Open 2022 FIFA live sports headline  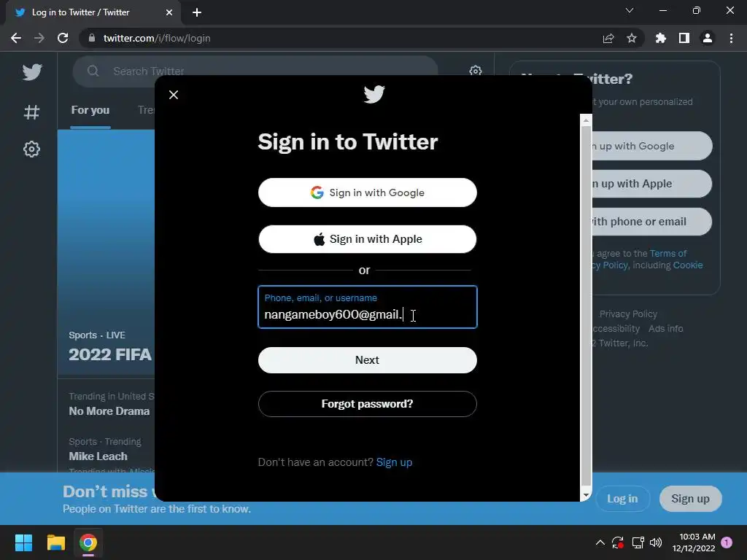(x=110, y=354)
